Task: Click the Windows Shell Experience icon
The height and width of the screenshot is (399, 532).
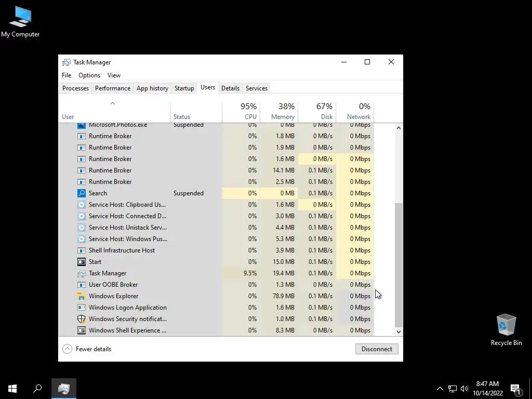Action: pos(82,330)
